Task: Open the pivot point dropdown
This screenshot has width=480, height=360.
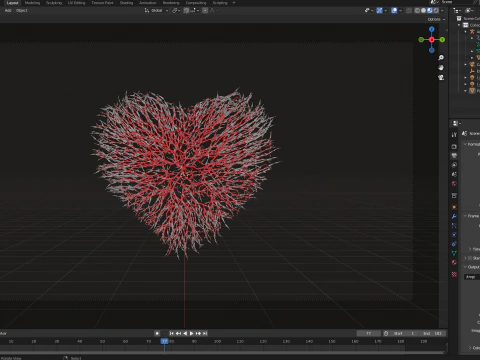Action: pos(176,11)
